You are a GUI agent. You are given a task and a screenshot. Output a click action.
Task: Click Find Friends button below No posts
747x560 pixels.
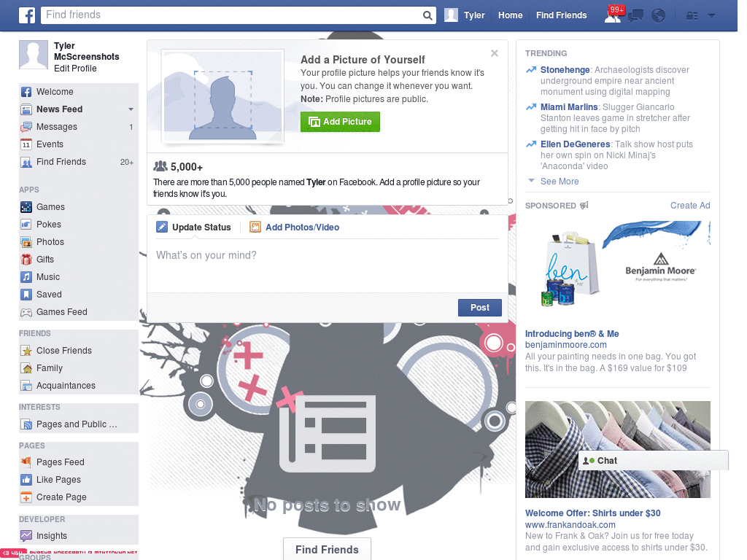click(x=327, y=549)
